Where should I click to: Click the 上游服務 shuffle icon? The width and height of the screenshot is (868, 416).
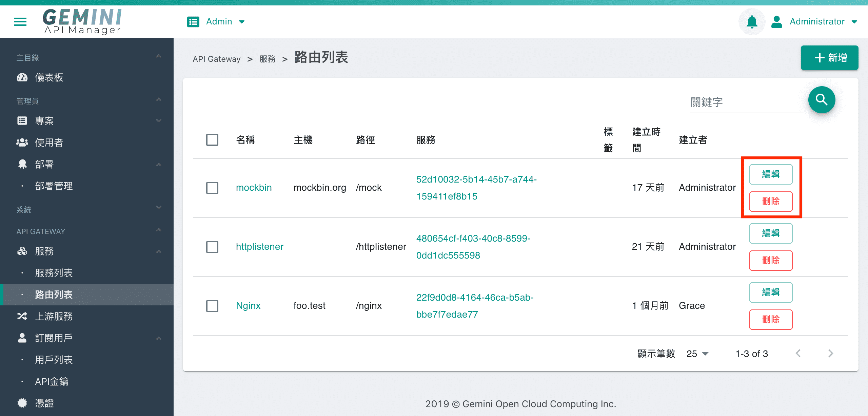(22, 316)
